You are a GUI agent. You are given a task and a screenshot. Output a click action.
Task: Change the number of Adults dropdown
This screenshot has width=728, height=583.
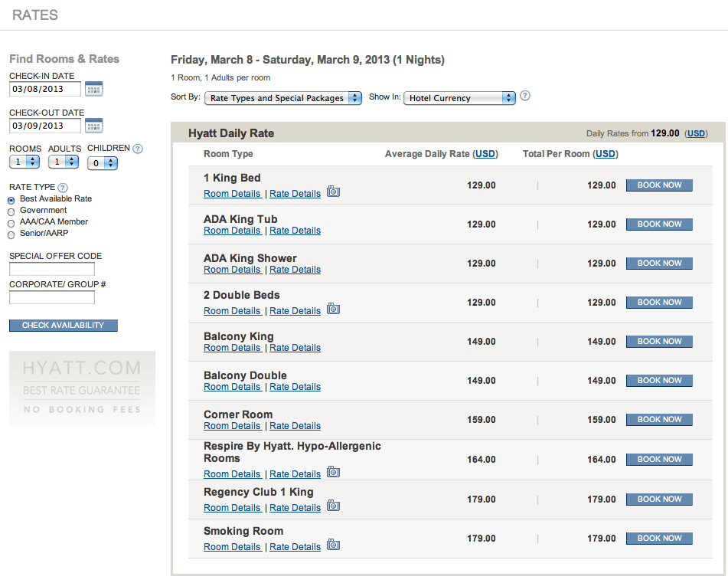tap(64, 162)
